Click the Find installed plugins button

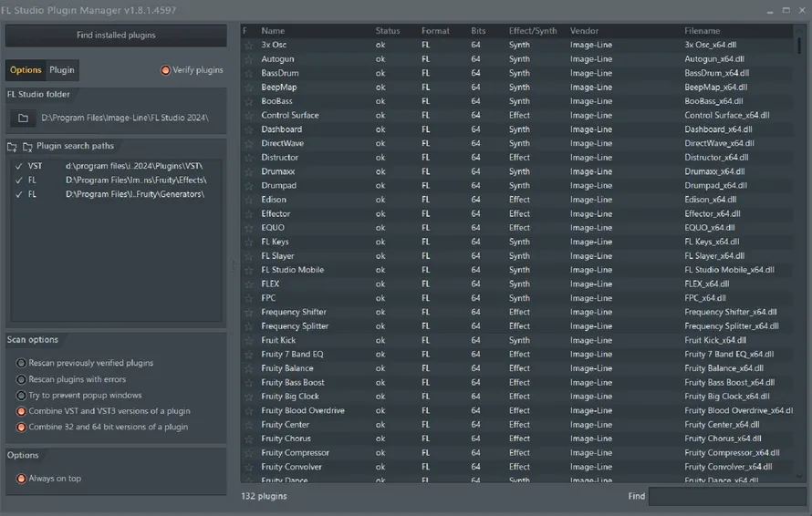tap(116, 36)
